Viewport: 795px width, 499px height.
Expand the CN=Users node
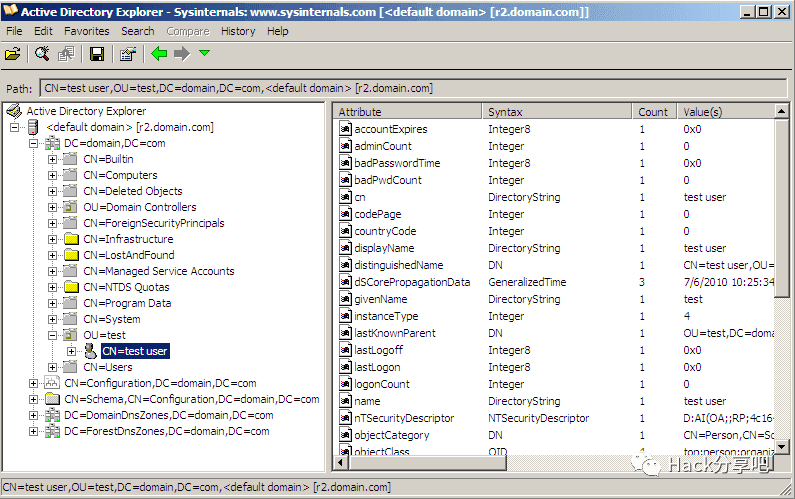pos(52,367)
